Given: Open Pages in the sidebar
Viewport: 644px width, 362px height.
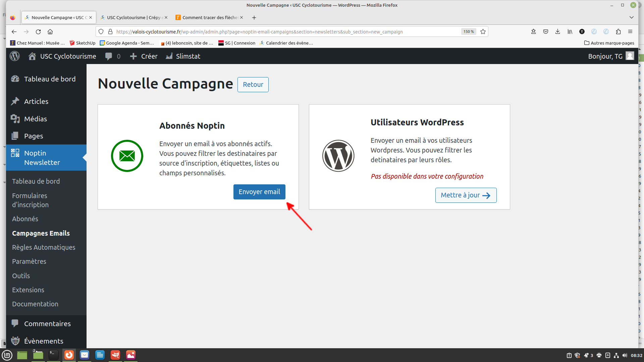Looking at the screenshot, I should click(46, 136).
